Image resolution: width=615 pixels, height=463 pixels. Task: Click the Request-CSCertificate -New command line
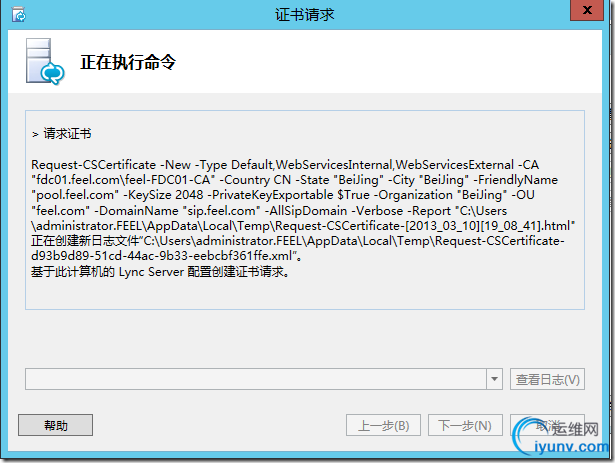click(285, 165)
